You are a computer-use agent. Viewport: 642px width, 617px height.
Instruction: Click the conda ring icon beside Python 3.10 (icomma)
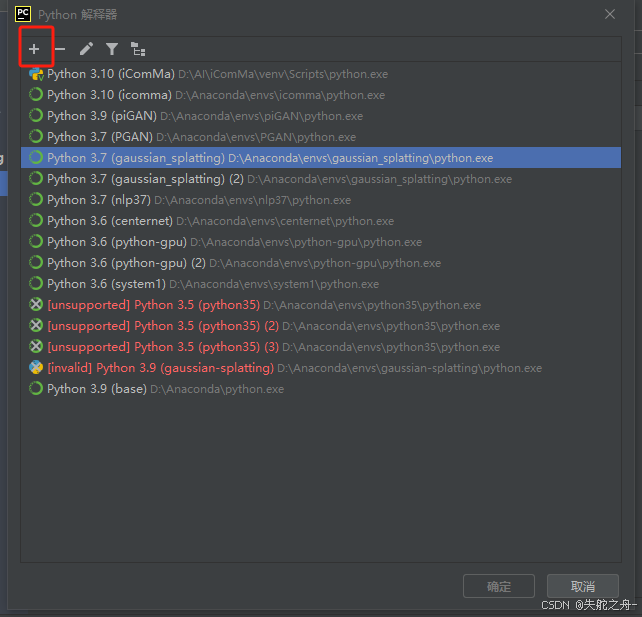pyautogui.click(x=36, y=95)
